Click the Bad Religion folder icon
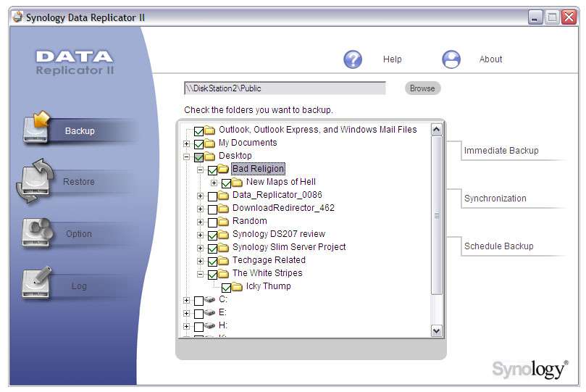 [223, 169]
